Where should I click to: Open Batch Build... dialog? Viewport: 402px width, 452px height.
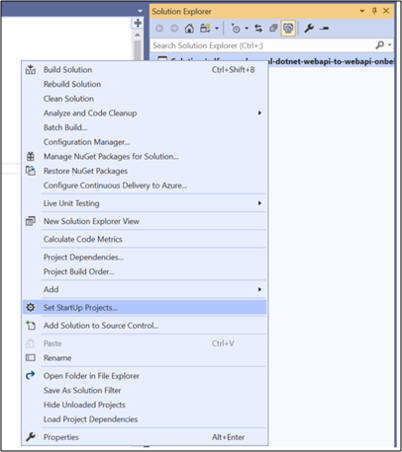[145, 127]
